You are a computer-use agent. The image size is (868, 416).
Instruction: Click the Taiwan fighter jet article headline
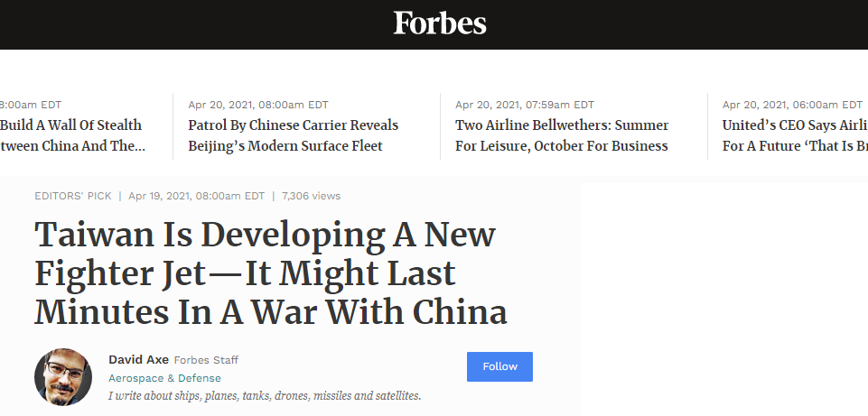[270, 273]
